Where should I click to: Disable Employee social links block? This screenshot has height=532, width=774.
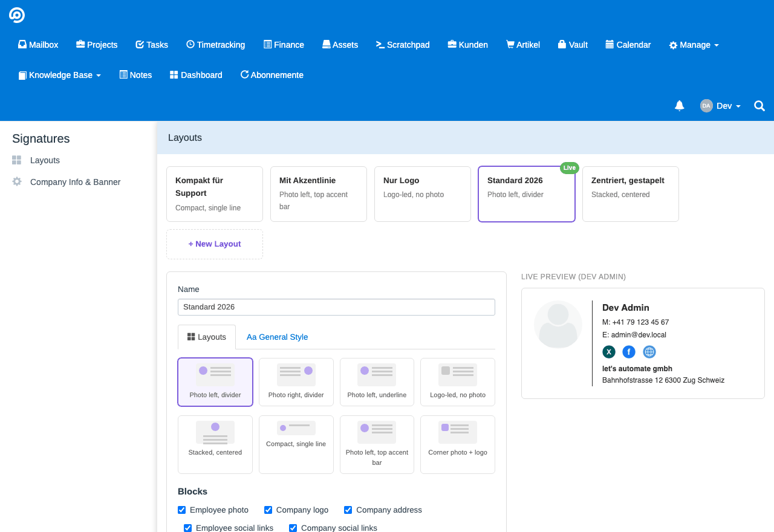(x=188, y=528)
